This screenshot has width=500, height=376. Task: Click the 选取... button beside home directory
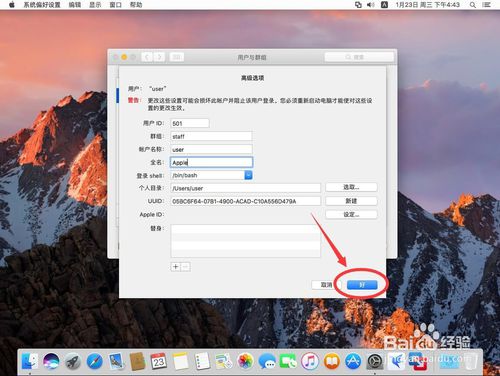pyautogui.click(x=351, y=187)
